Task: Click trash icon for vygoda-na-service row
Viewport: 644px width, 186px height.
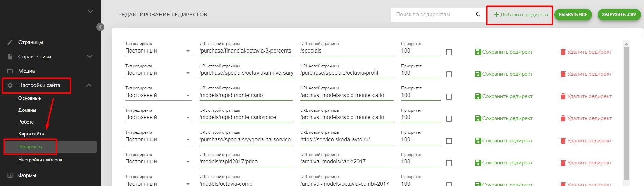Action: point(563,141)
